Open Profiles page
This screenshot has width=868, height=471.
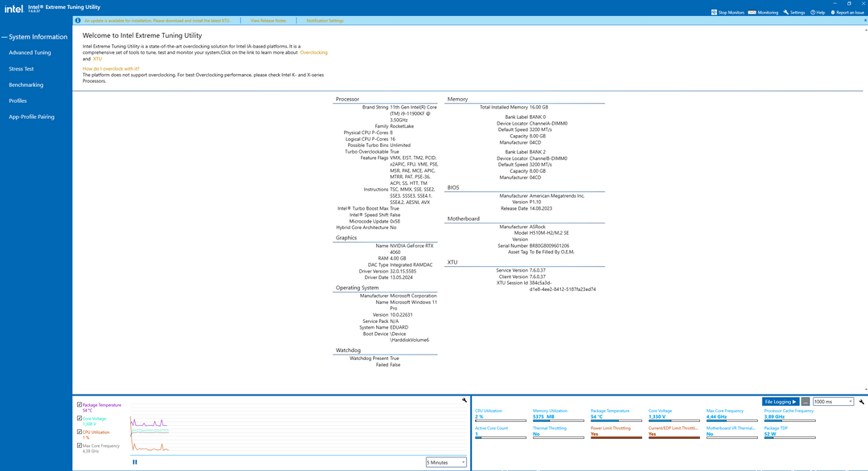(18, 100)
